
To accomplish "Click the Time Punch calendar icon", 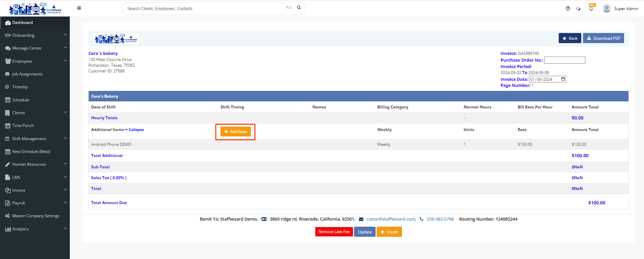I will (x=8, y=126).
